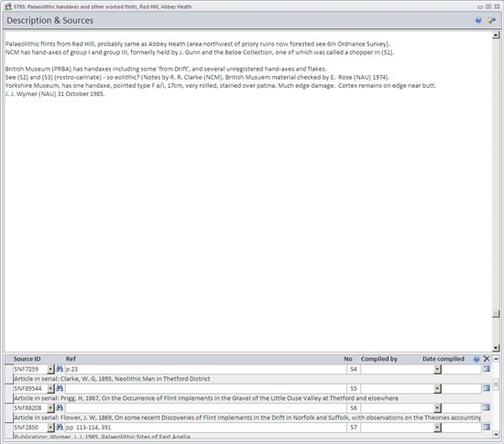Click the help icon in sources grid header
Screen dimensions: 504x444
477,359
